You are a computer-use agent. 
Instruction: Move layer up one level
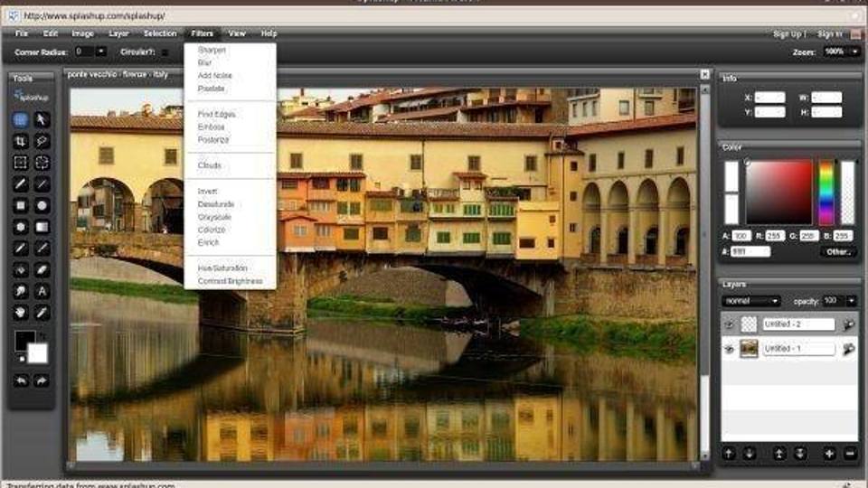tap(729, 454)
